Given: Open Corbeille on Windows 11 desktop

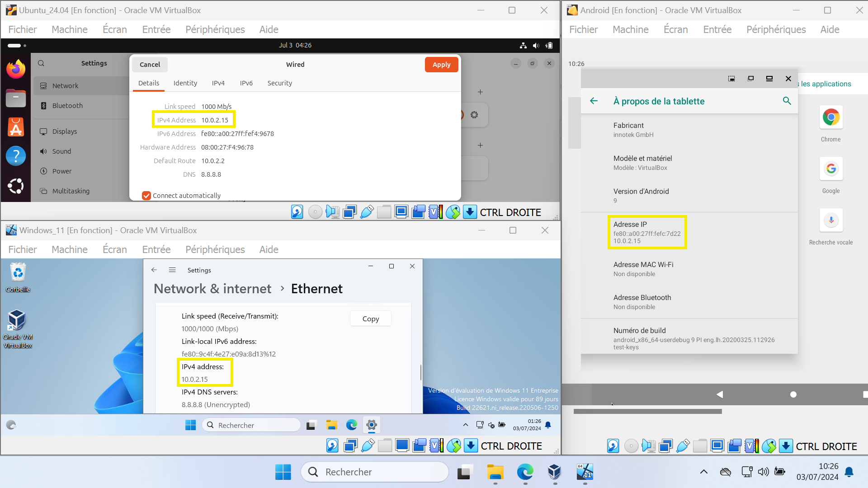Looking at the screenshot, I should click(x=18, y=277).
